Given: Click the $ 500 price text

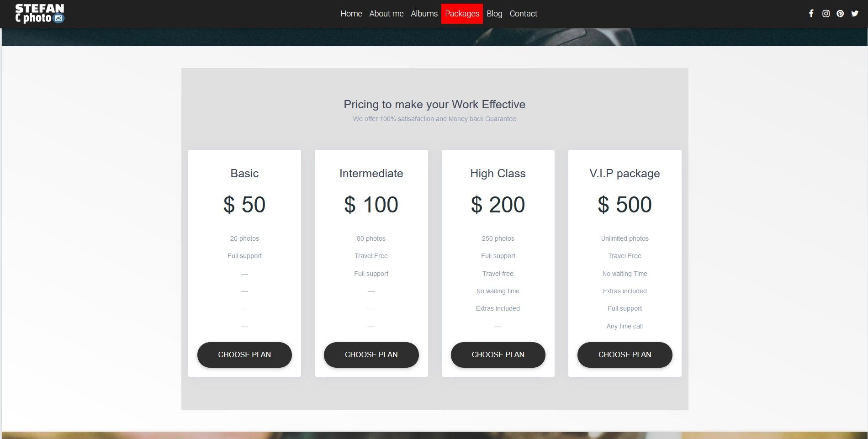Looking at the screenshot, I should [625, 205].
